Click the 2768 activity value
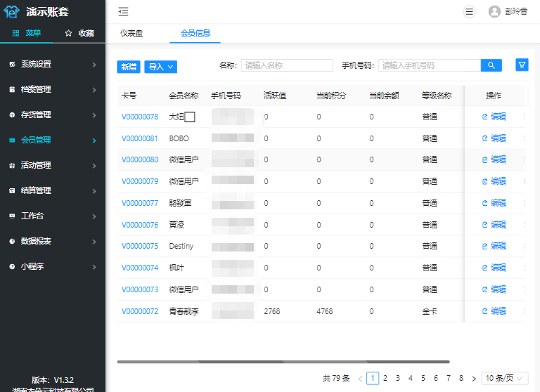This screenshot has width=540, height=392. pyautogui.click(x=271, y=311)
